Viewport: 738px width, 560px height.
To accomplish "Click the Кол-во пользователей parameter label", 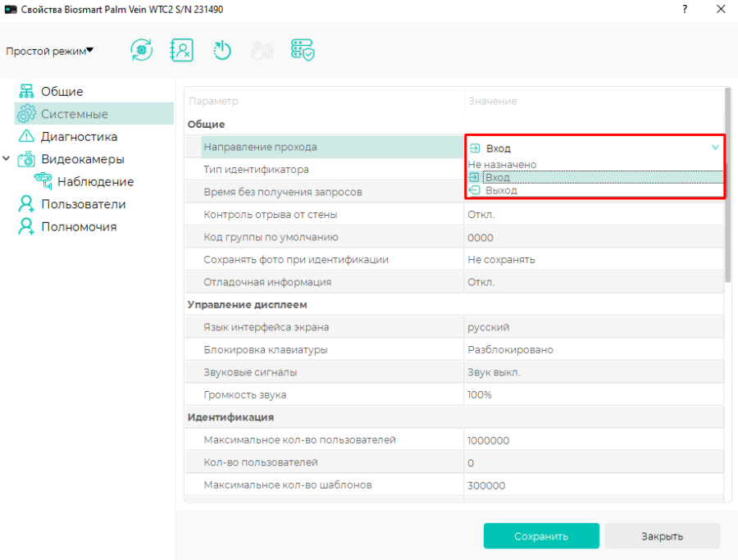I will pyautogui.click(x=261, y=462).
